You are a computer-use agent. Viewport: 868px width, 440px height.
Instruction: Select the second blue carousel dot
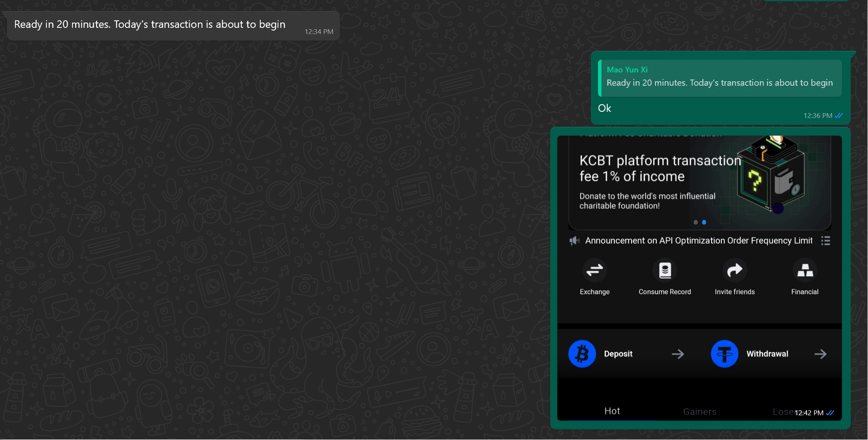[x=704, y=222]
